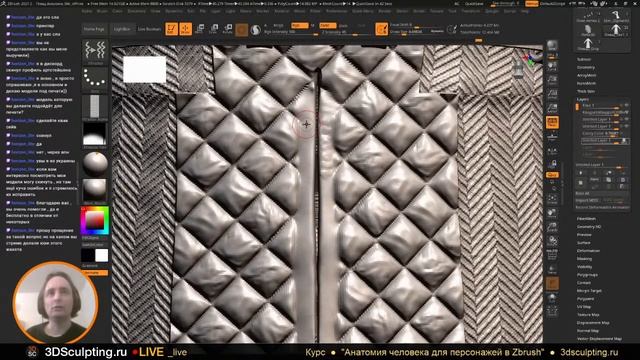640x360 pixels.
Task: Toggle Draw mode button
Action: (186, 29)
